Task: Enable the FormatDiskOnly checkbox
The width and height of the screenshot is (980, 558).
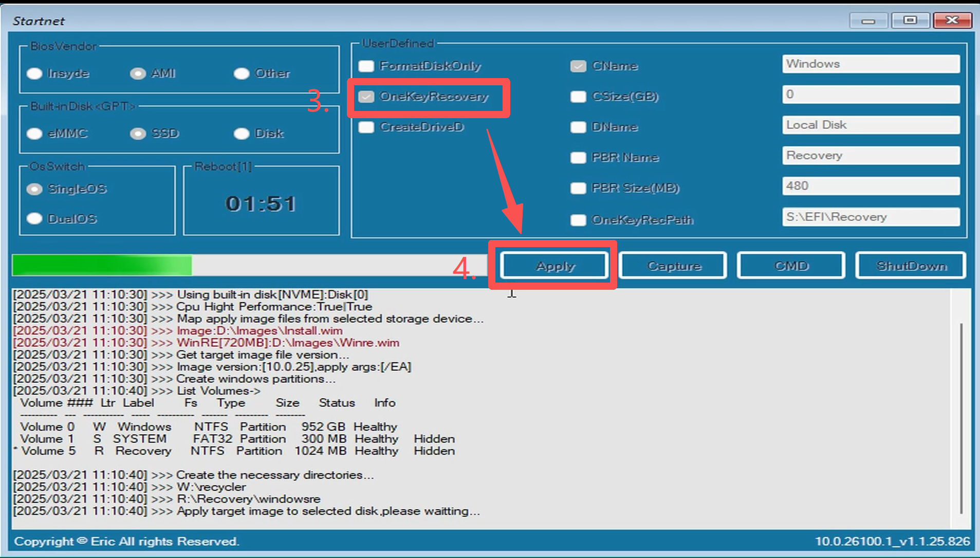Action: tap(366, 66)
